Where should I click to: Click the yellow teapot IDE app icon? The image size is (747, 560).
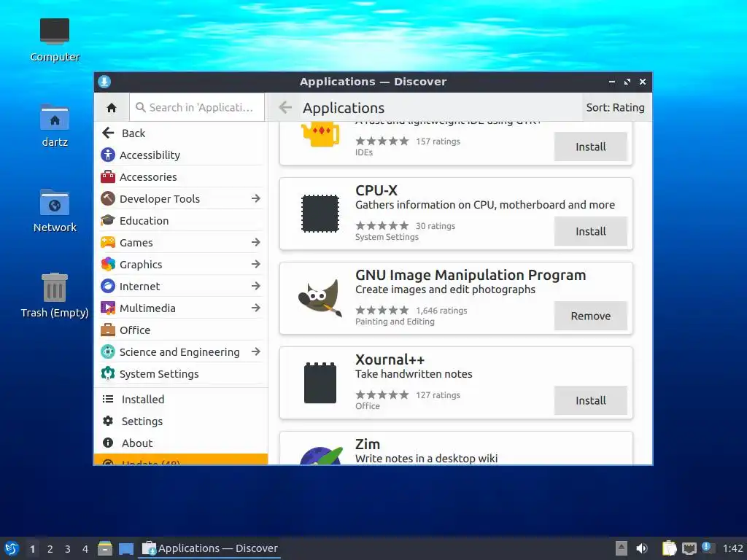[320, 134]
